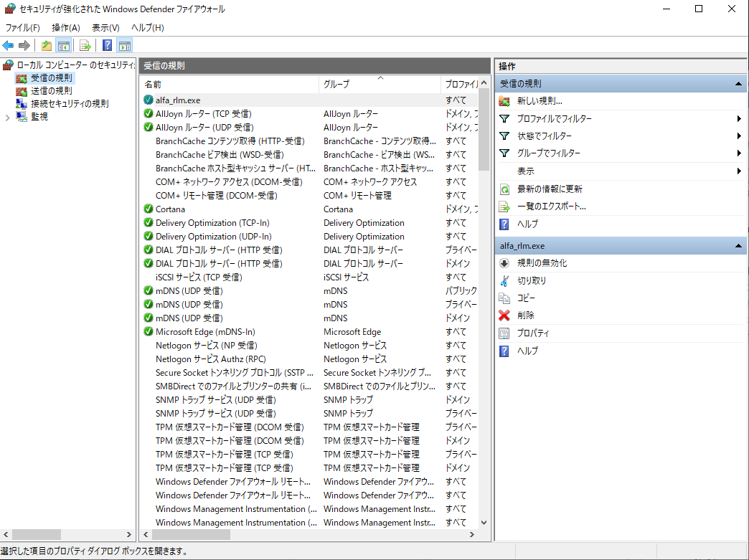The image size is (749, 560).
Task: Click the export list toolbar icon
Action: 85,46
